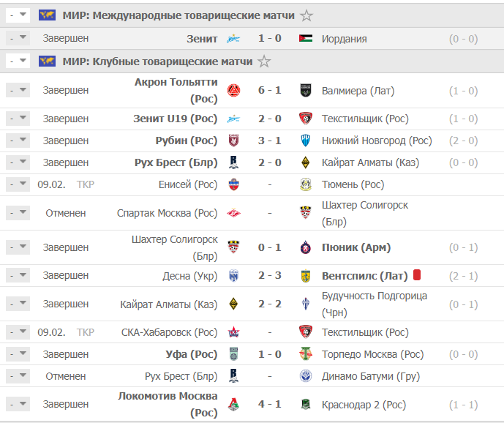Click the Jordan flag icon

tap(305, 38)
